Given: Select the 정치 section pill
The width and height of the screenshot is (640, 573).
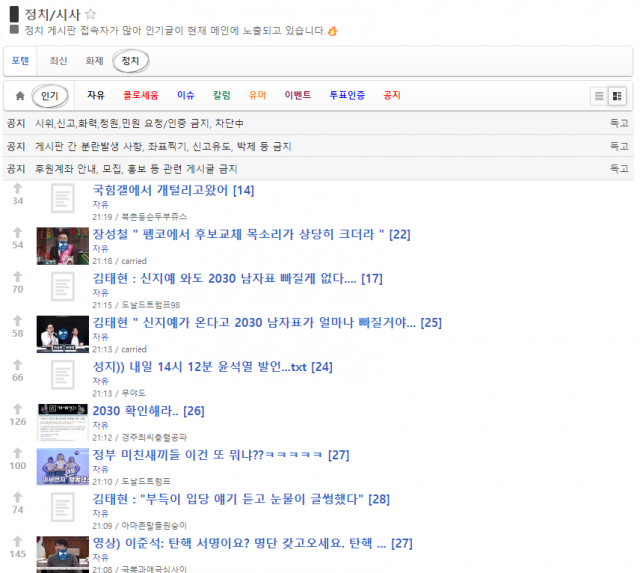Looking at the screenshot, I should click(130, 61).
